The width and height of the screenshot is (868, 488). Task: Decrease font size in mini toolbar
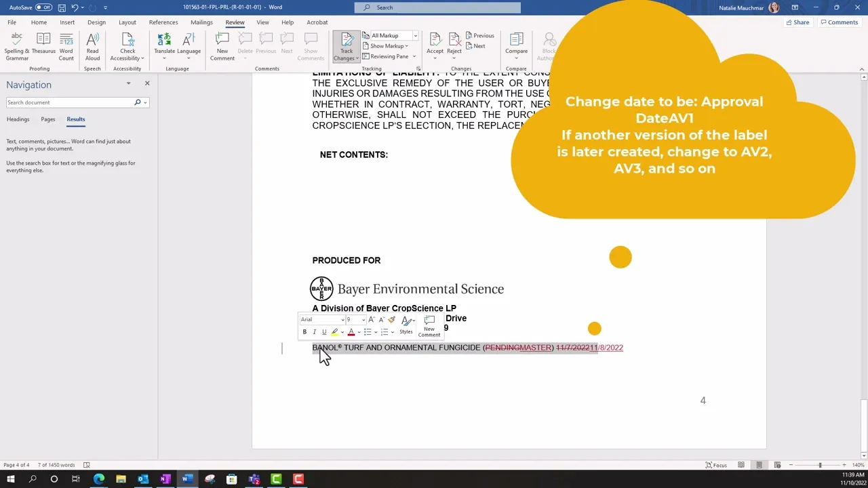click(x=381, y=320)
